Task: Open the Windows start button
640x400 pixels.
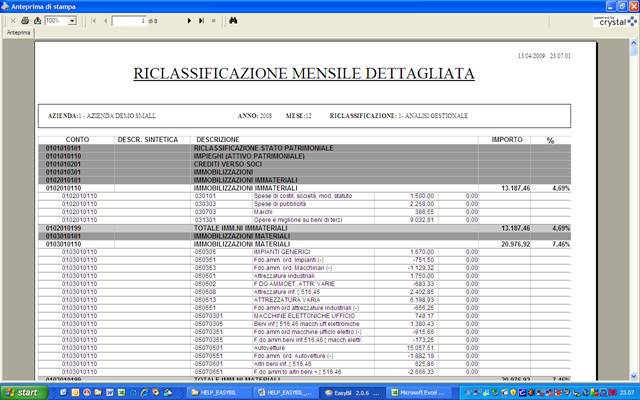Action: point(24,393)
